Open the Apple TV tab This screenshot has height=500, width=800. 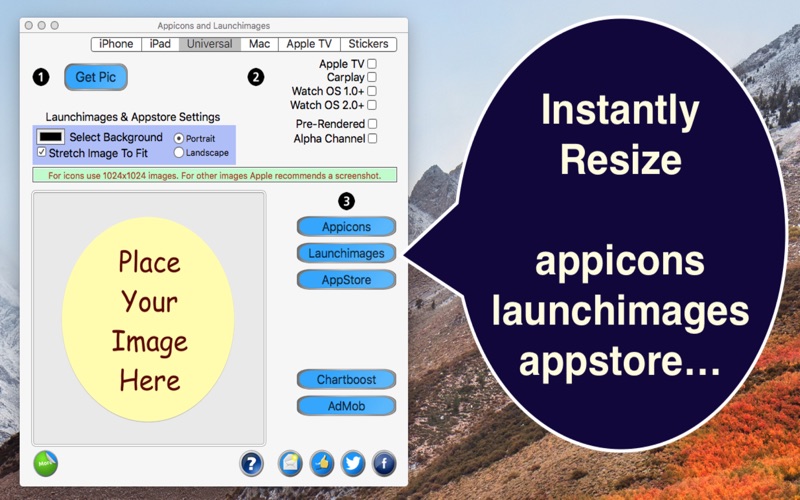click(x=309, y=44)
